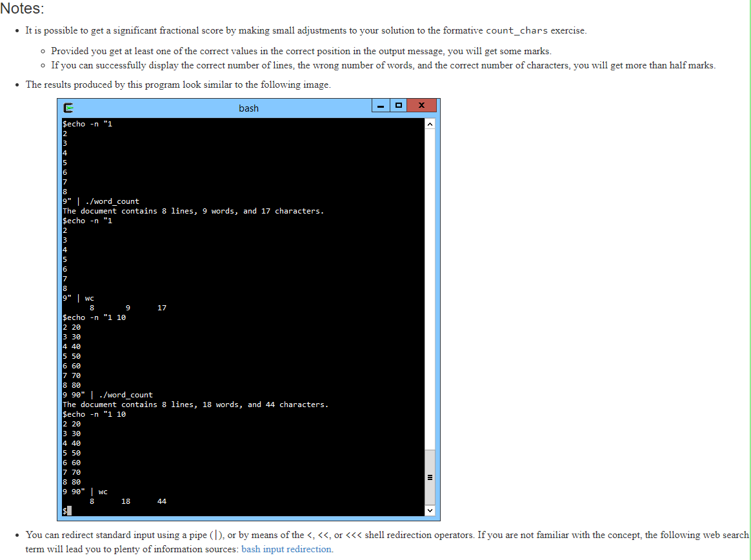Click the scrollbar down arrow
The image size is (751, 560).
click(x=430, y=510)
